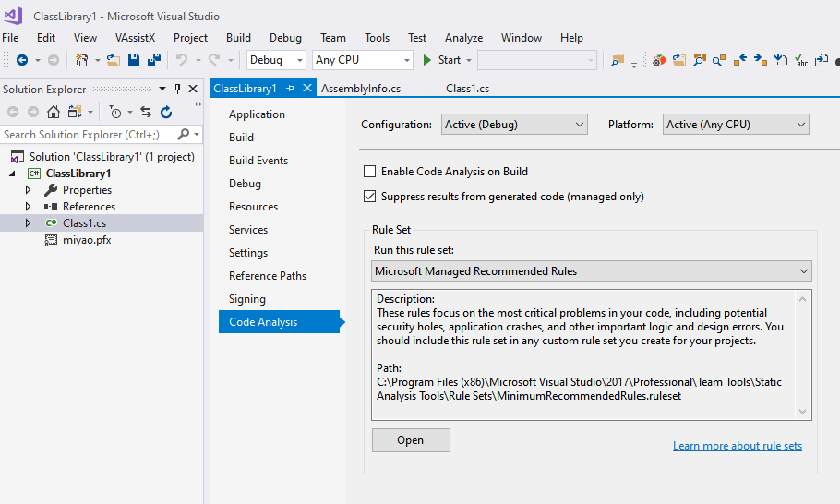Click the green Start play icon
Viewport: 840px width, 504px height.
[427, 60]
